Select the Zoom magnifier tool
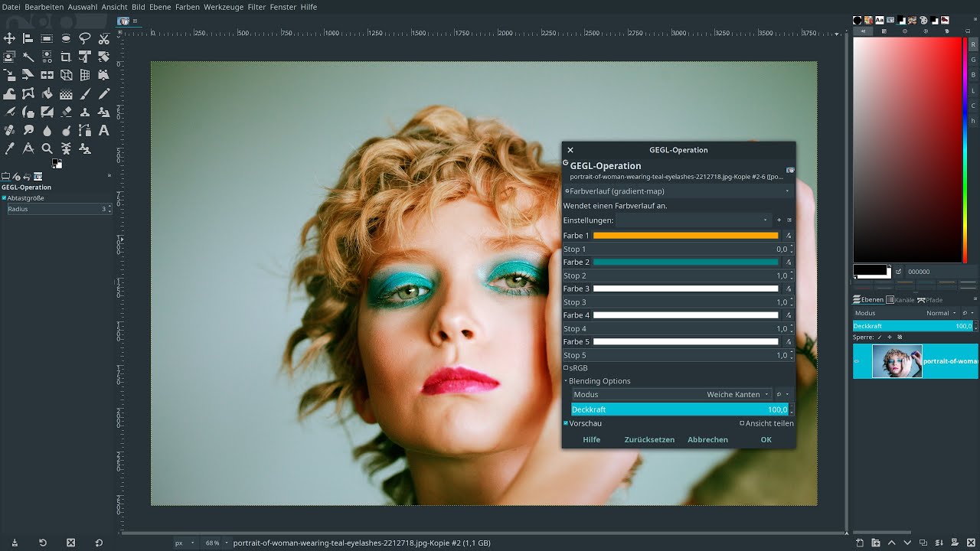980x551 pixels. [x=47, y=149]
